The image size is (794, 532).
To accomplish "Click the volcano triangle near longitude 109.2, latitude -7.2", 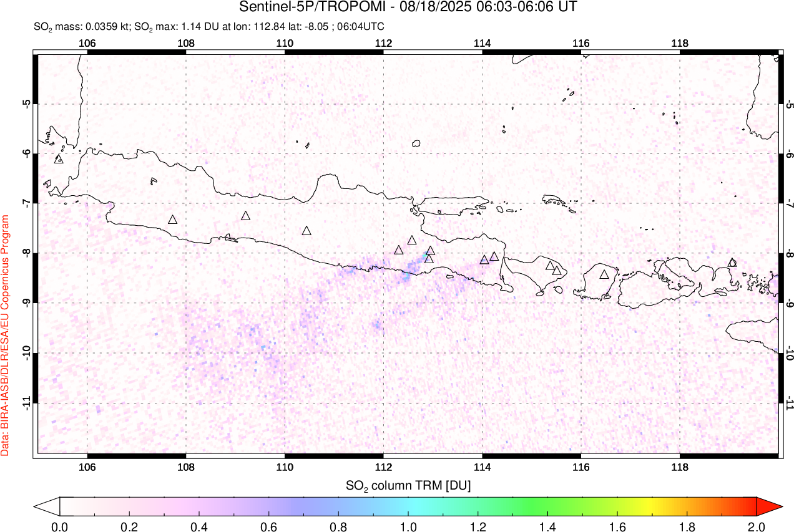I will (246, 216).
